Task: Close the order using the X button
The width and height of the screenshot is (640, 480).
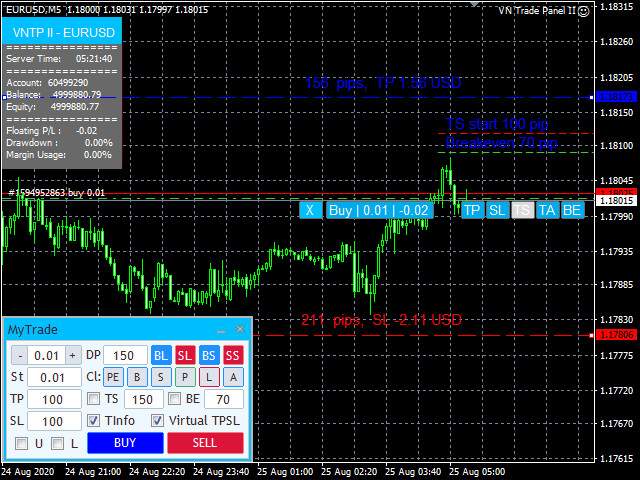Action: 310,210
